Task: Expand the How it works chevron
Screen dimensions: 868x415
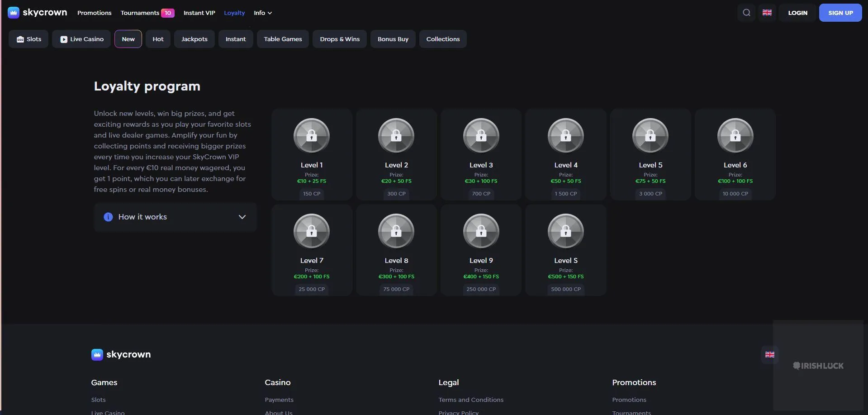Action: click(x=242, y=217)
